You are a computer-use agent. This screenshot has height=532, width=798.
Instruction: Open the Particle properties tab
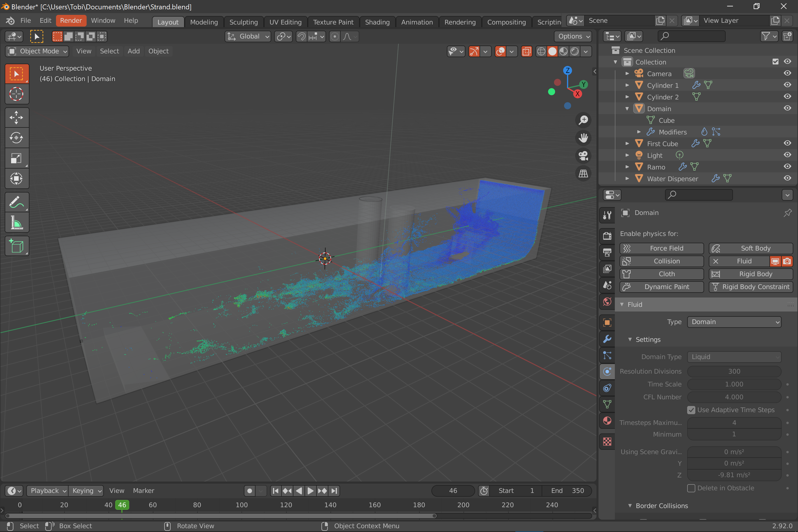[607, 355]
